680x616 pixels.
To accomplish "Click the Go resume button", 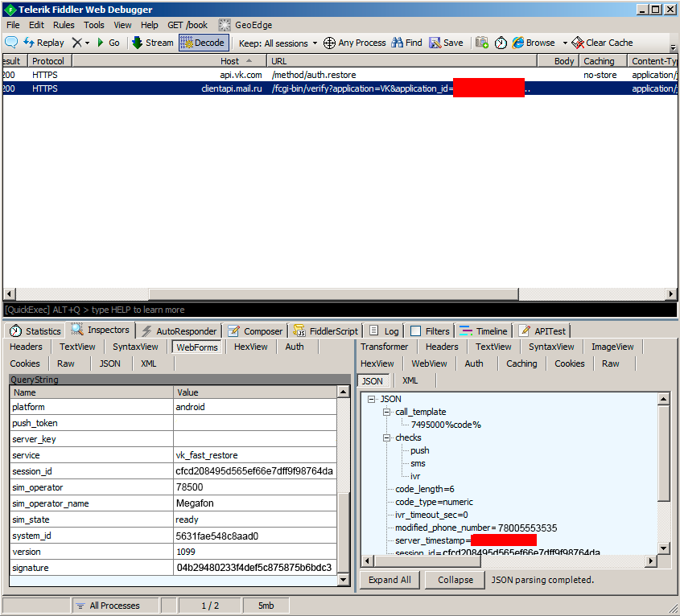I will click(x=109, y=43).
